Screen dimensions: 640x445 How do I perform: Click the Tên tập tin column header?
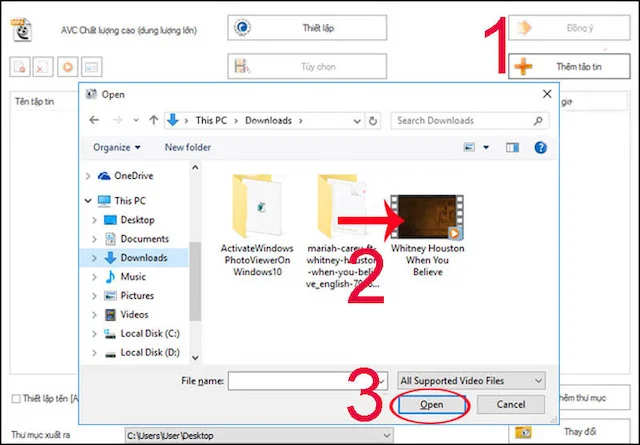(x=34, y=101)
